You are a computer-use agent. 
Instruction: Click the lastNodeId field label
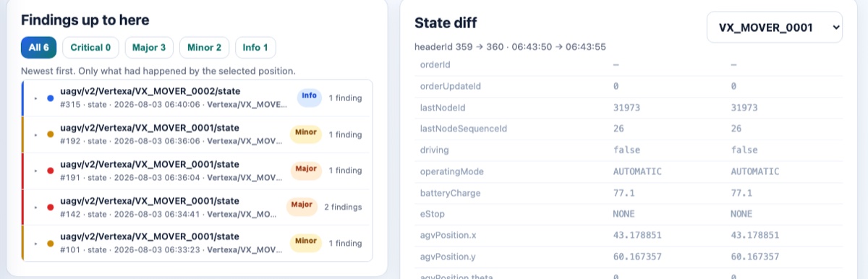pos(442,107)
